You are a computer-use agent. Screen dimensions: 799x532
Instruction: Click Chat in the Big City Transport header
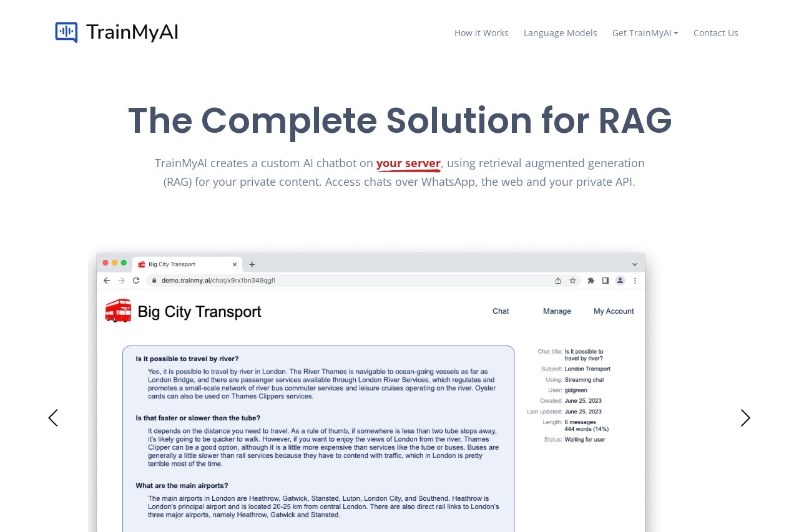[501, 311]
